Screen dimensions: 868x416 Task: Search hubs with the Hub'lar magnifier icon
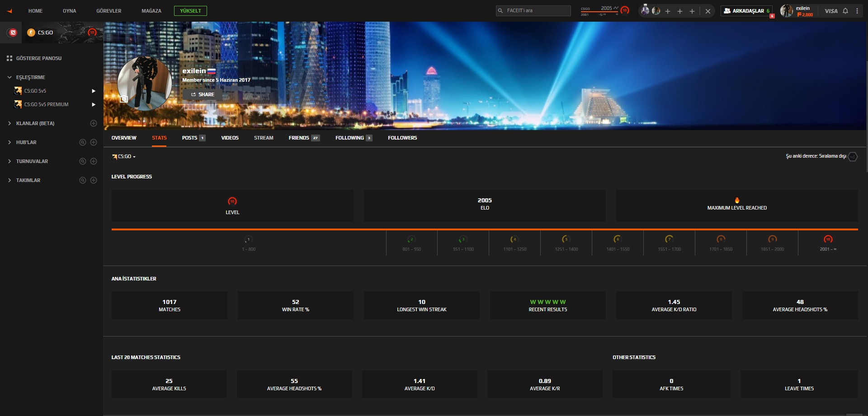pos(83,142)
